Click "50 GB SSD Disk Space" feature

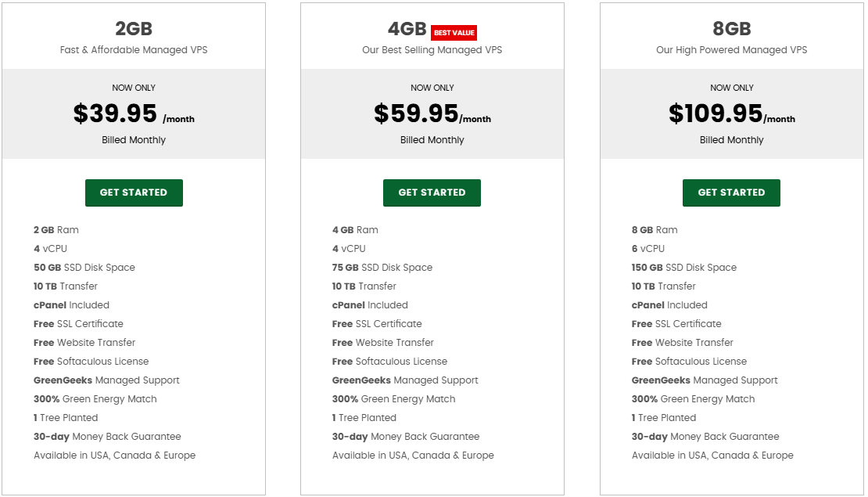click(x=84, y=268)
